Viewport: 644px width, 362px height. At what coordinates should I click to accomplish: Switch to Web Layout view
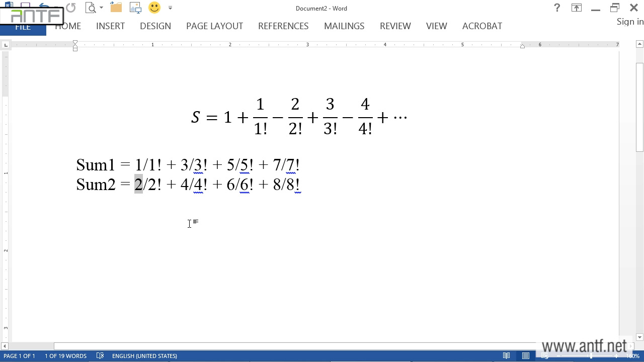coord(545,356)
